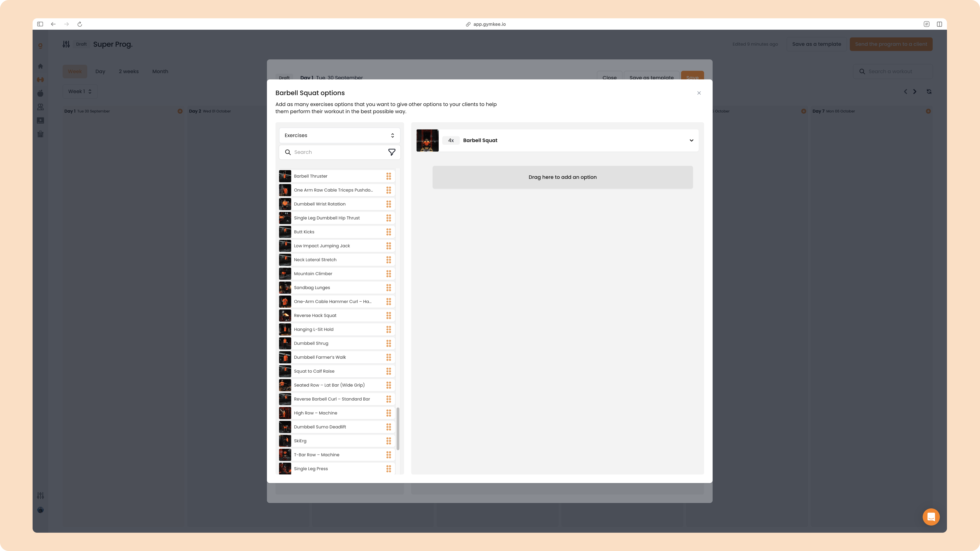Click the drag handle for Mountain Climber
The image size is (980, 551).
click(x=388, y=273)
